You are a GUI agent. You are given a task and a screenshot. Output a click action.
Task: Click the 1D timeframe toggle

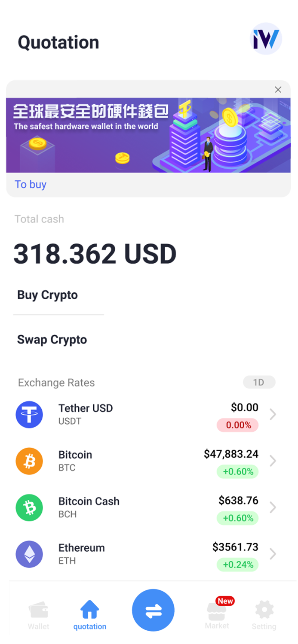259,382
